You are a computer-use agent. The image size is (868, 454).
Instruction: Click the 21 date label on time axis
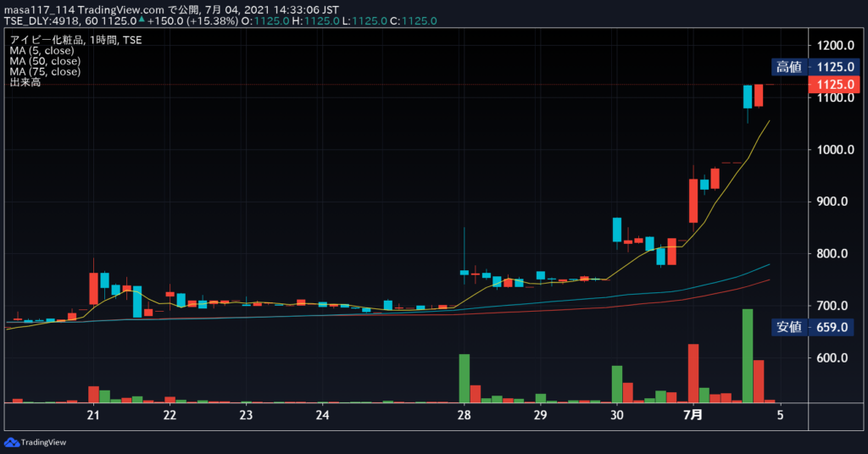[x=93, y=415]
